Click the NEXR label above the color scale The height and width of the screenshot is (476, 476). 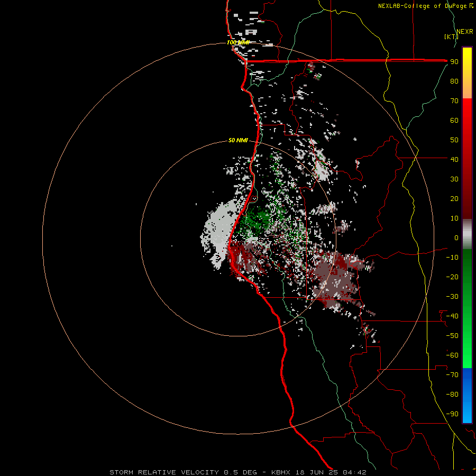pyautogui.click(x=465, y=32)
